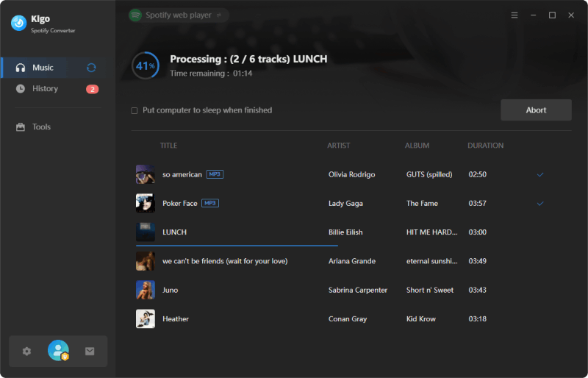Viewport: 588px width, 378px height.
Task: Click the clock icon next to History
Action: click(21, 88)
